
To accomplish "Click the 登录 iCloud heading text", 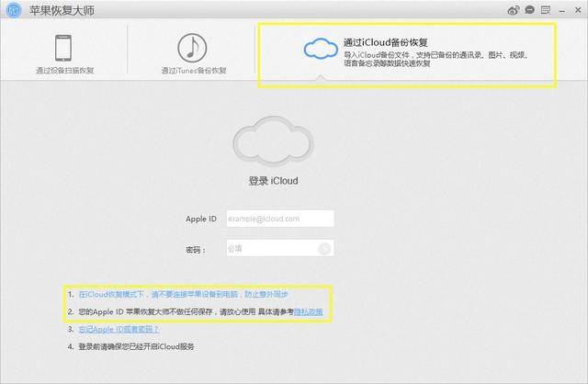I will click(274, 181).
